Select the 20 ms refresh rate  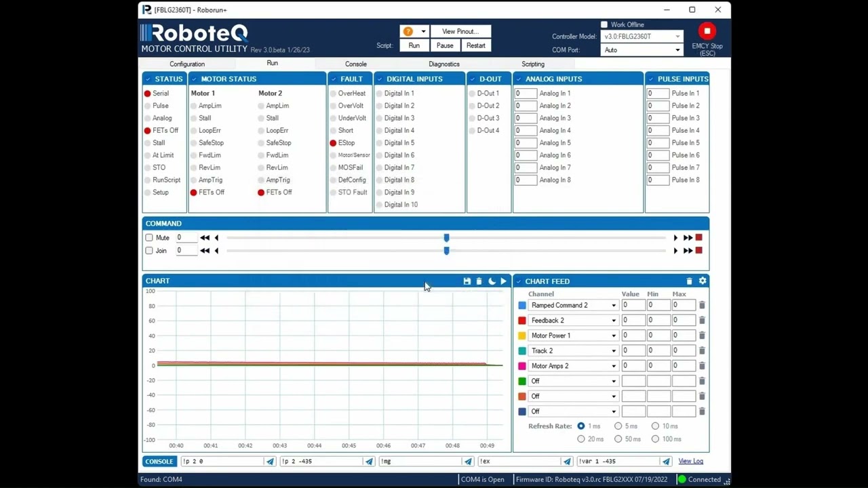point(581,439)
